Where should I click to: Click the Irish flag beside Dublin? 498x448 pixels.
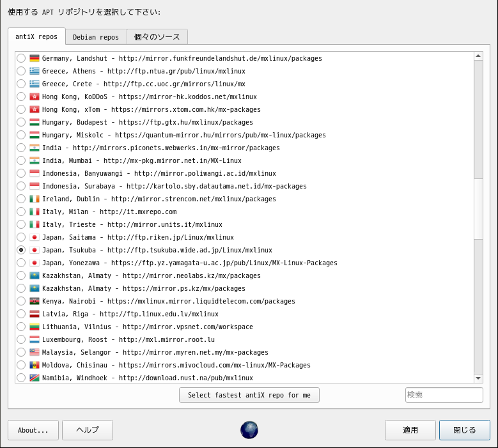[35, 199]
